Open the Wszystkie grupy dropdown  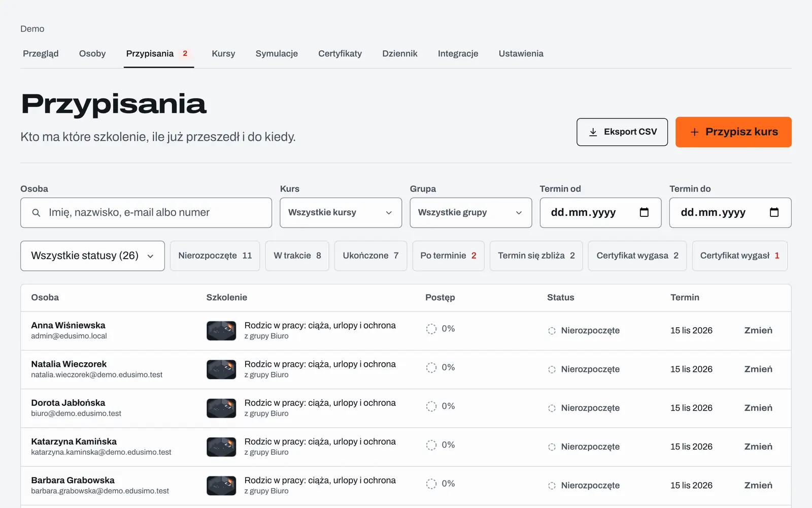point(470,212)
